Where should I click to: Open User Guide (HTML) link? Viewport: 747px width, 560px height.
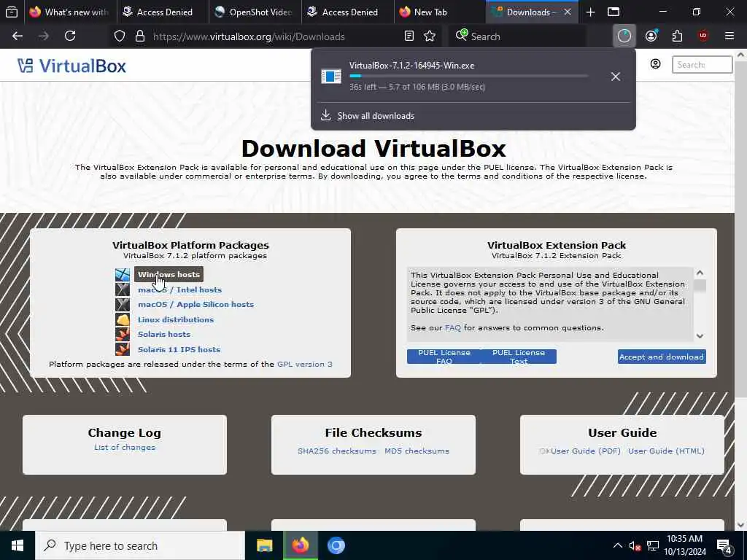point(666,451)
